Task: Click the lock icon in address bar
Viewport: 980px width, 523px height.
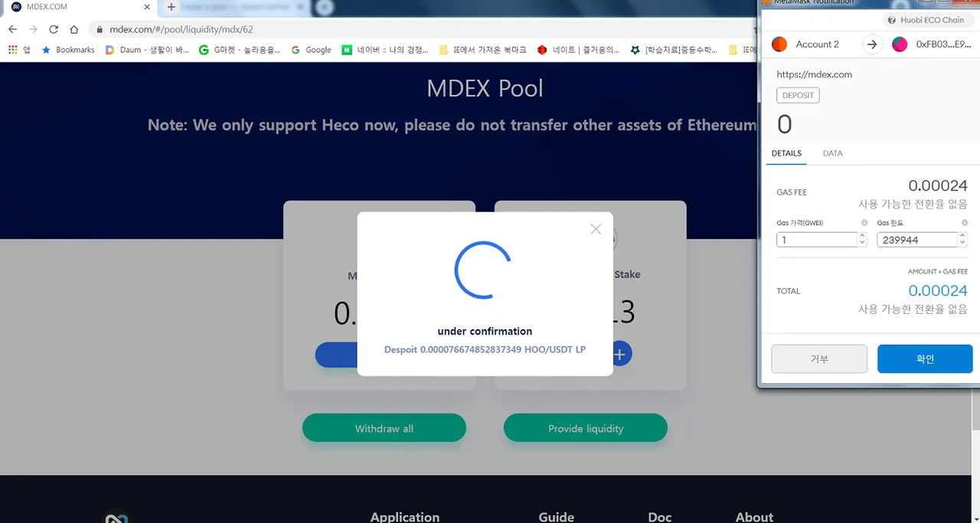Action: click(x=100, y=30)
